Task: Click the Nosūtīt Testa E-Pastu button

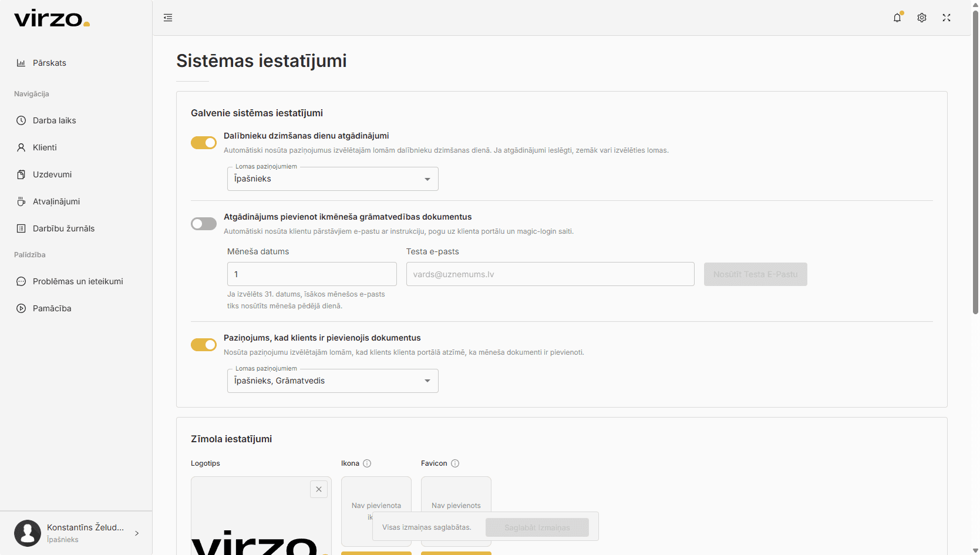Action: [756, 274]
